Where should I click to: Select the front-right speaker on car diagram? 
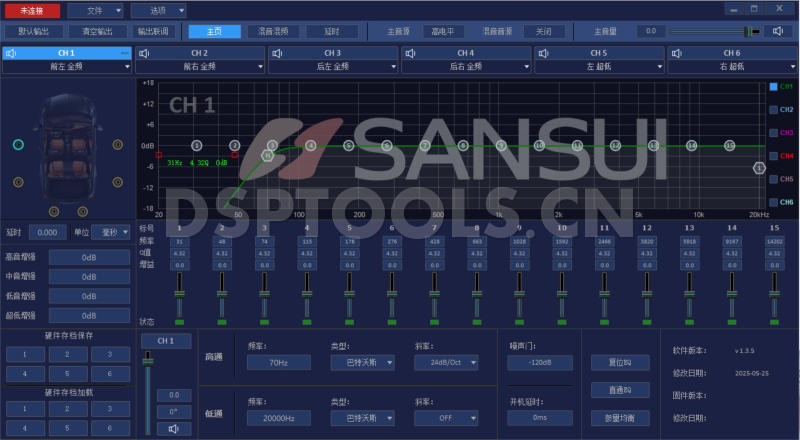click(x=118, y=145)
